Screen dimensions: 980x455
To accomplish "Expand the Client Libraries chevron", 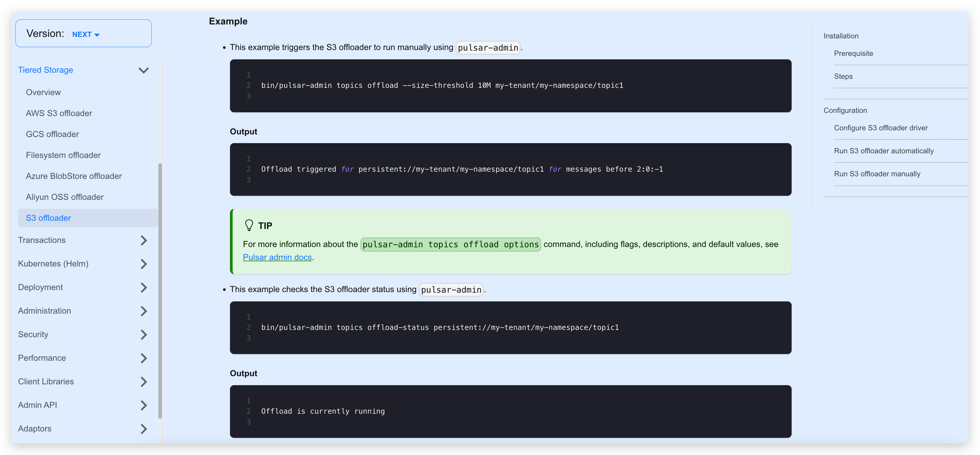I will click(144, 382).
